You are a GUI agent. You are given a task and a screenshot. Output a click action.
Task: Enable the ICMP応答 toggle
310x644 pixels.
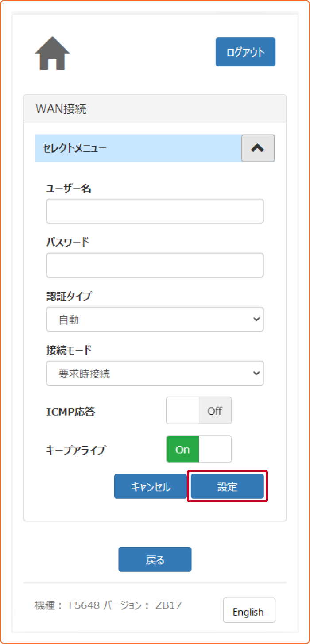tap(198, 410)
